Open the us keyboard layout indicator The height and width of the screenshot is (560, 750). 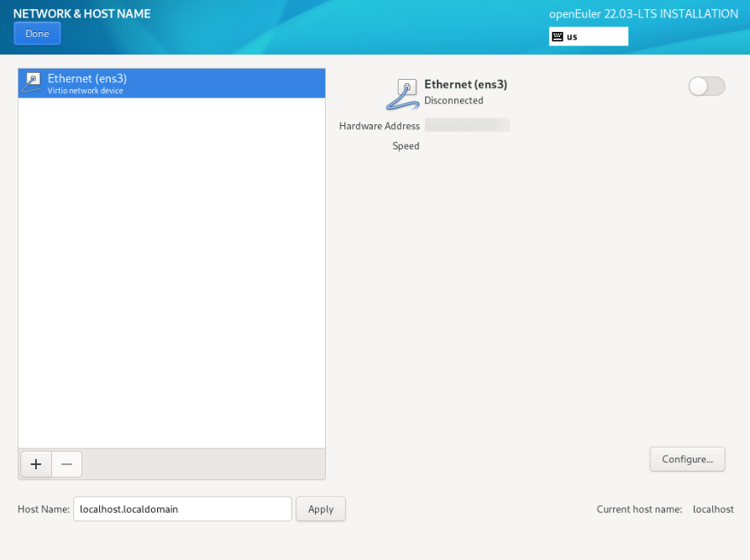(589, 36)
